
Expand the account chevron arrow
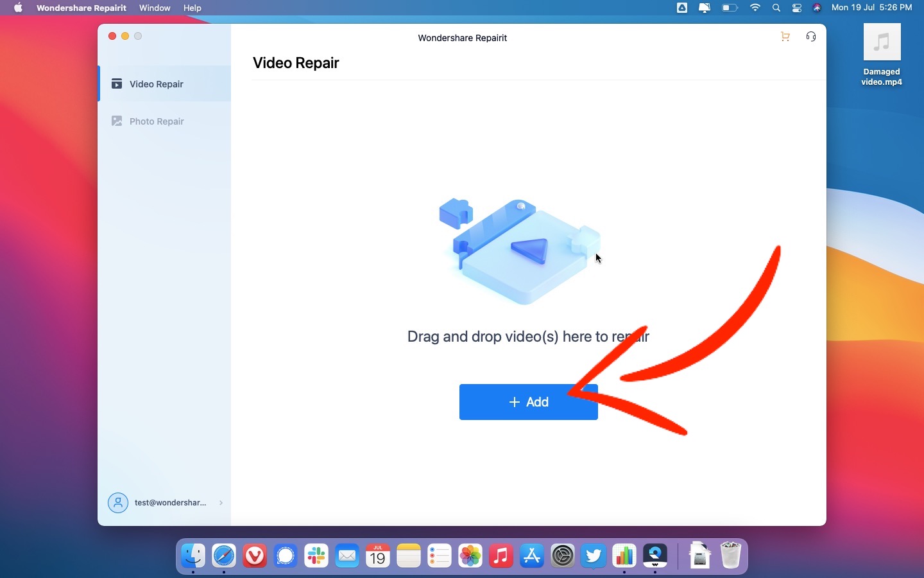click(x=221, y=503)
